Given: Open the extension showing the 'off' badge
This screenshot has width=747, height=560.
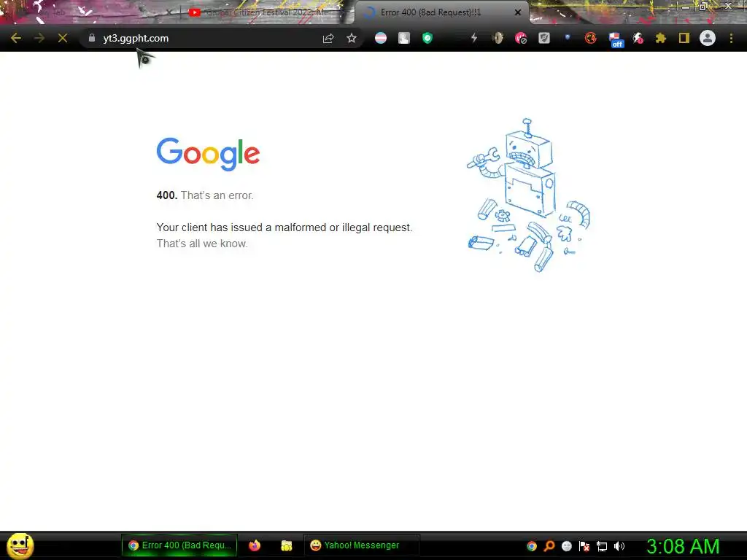Looking at the screenshot, I should pos(616,40).
